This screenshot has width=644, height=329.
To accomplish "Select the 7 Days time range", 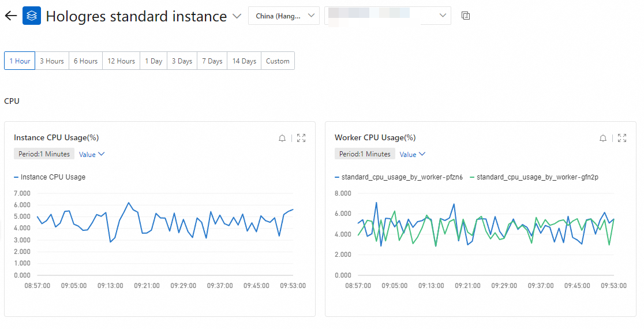I will point(212,61).
